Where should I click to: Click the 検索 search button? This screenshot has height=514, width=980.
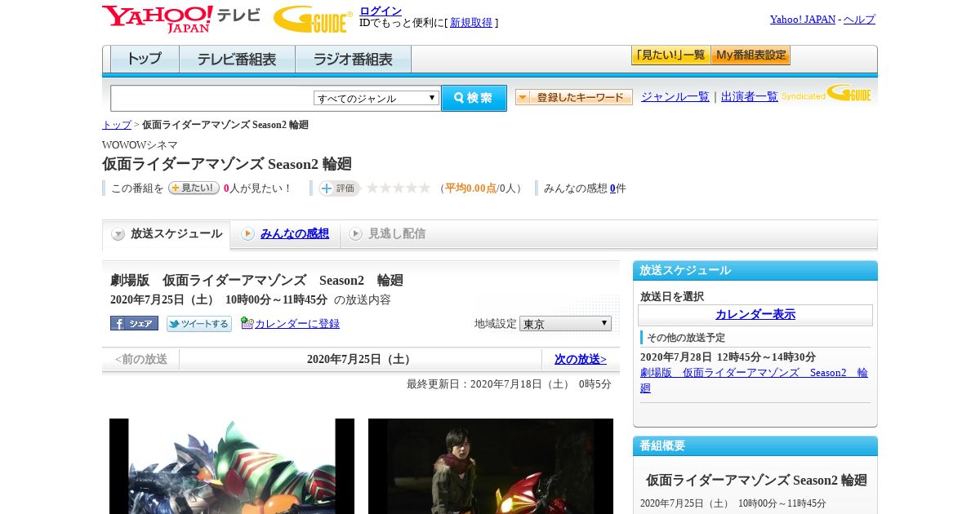[x=474, y=98]
